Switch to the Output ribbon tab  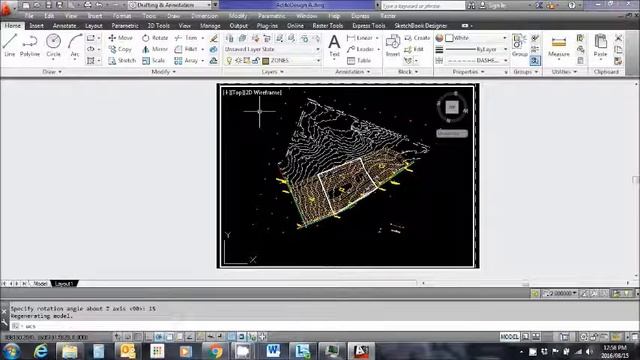pyautogui.click(x=238, y=25)
